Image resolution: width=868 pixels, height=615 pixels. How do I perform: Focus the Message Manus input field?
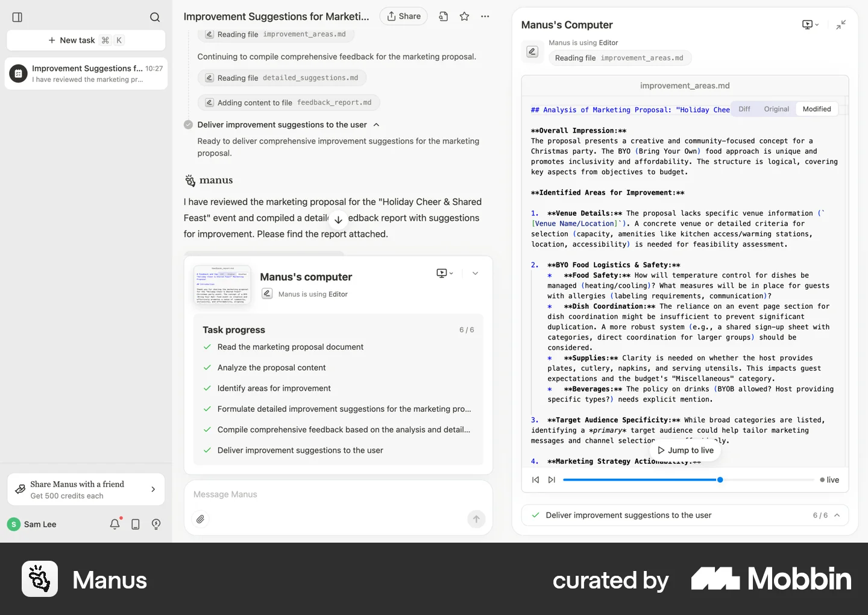click(338, 494)
